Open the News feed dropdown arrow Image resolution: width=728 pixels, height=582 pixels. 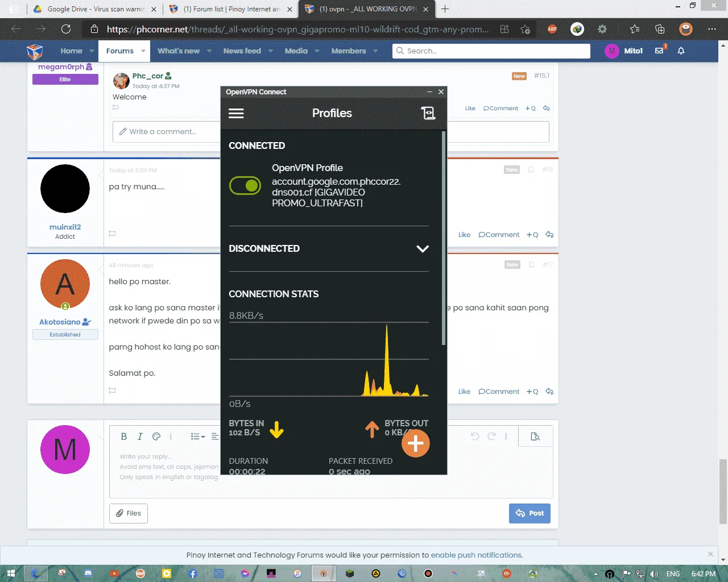[271, 51]
